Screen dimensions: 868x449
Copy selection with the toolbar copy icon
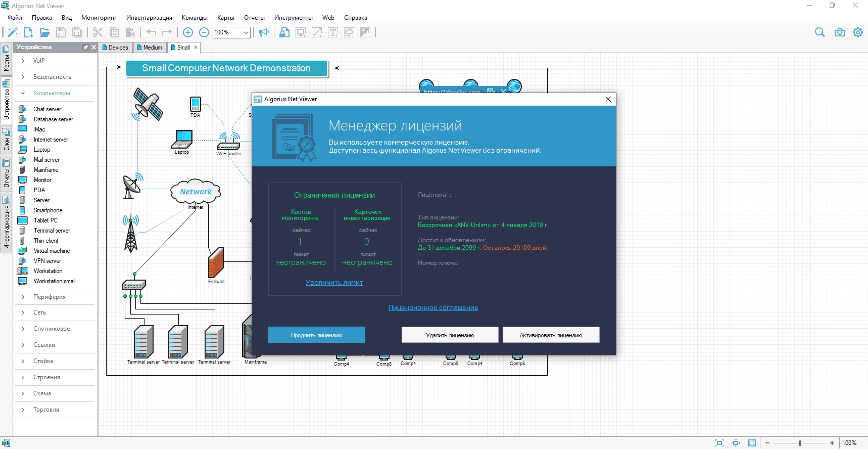pos(114,32)
